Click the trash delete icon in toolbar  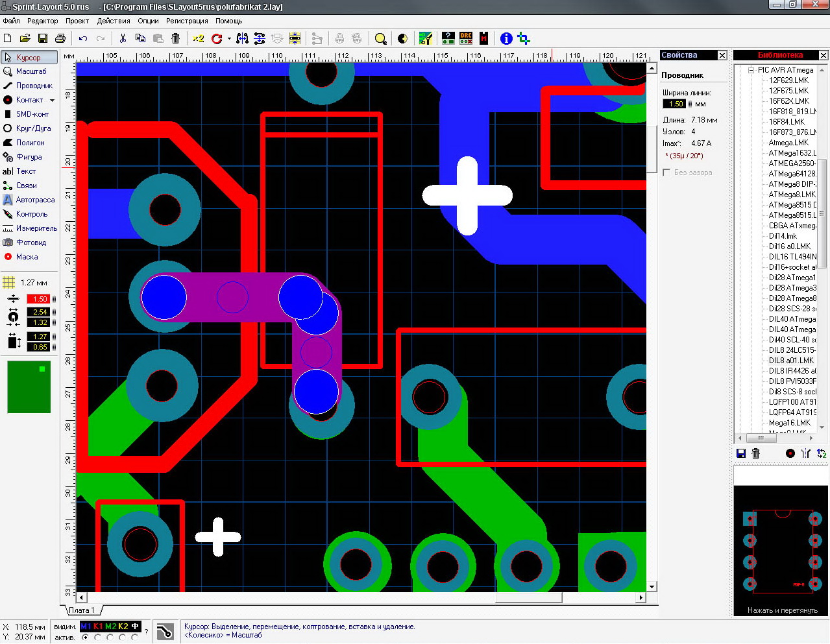pos(175,39)
